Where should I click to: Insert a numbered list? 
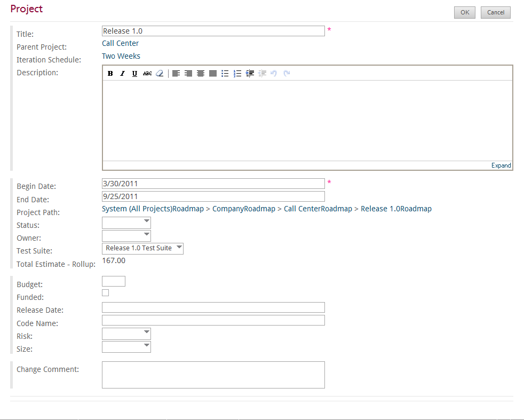(237, 74)
